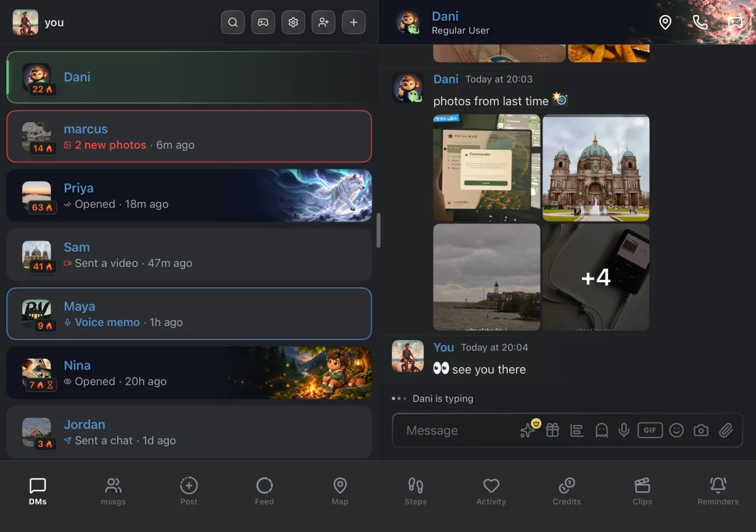Open the Feed tab

pos(265,492)
